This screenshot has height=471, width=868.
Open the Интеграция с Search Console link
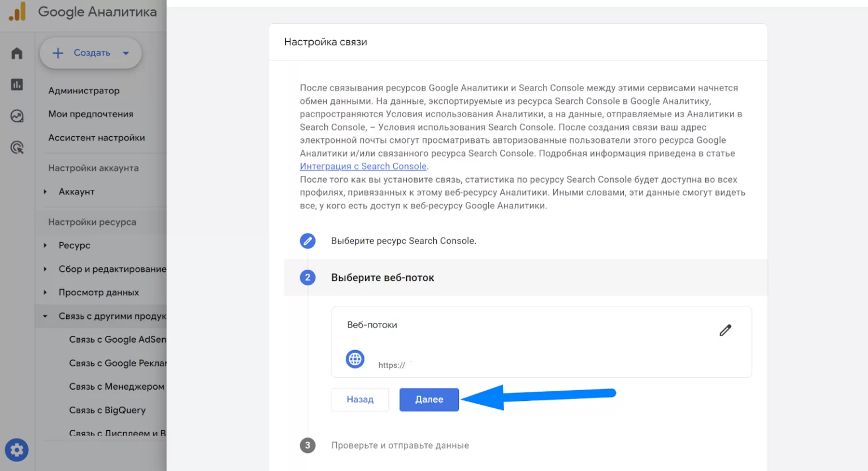pyautogui.click(x=363, y=166)
